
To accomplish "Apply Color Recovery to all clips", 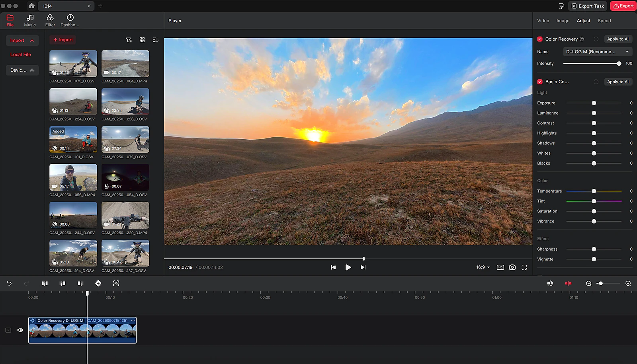I will 618,39.
